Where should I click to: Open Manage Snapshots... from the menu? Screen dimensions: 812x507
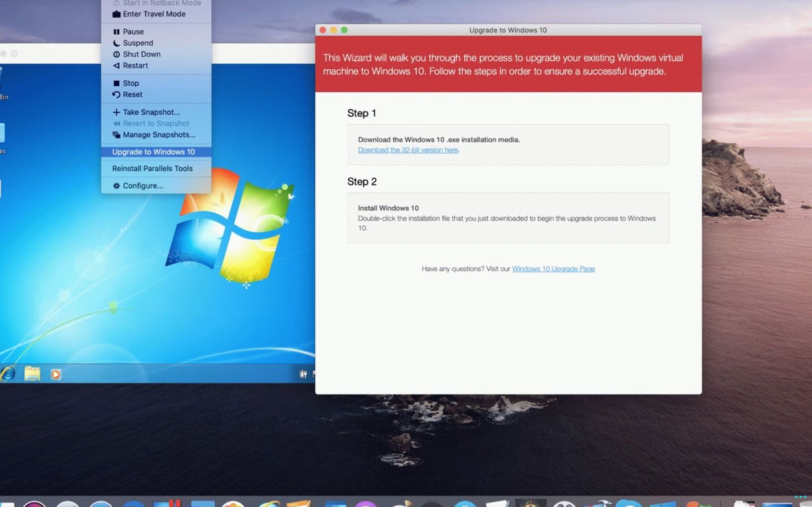(x=156, y=135)
